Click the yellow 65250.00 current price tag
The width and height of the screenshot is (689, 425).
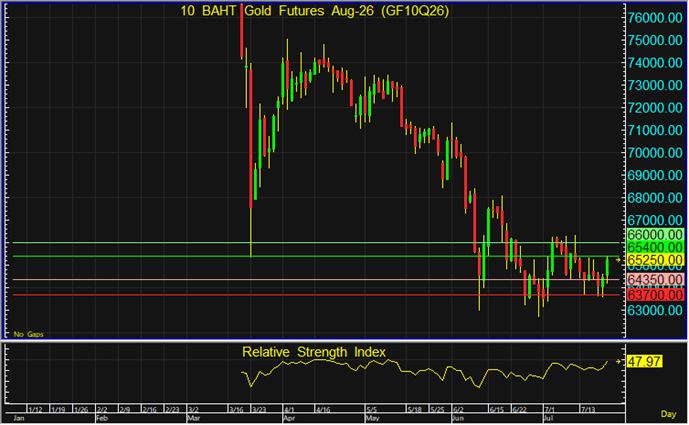point(655,260)
